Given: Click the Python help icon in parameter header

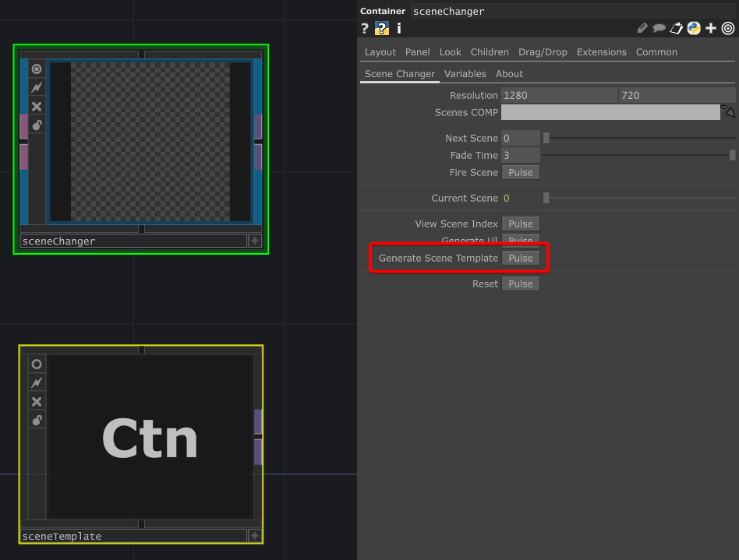Looking at the screenshot, I should tap(381, 28).
